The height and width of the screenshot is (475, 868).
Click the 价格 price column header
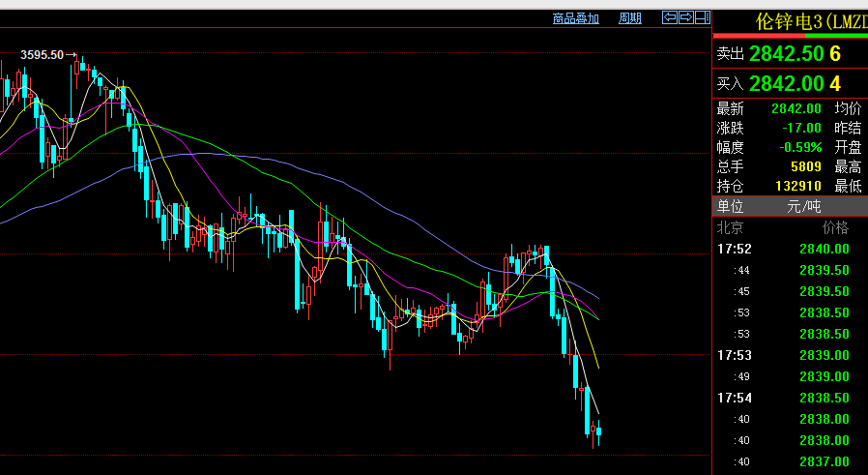pyautogui.click(x=834, y=228)
